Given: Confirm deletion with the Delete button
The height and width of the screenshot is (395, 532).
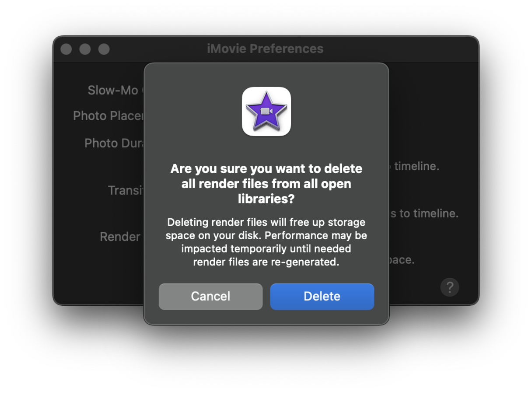Looking at the screenshot, I should coord(322,297).
